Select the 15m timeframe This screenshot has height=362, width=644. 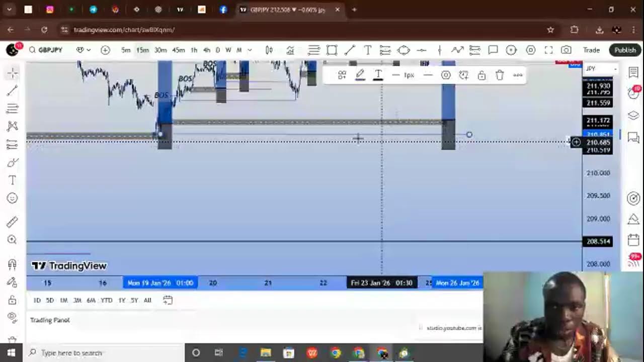142,50
